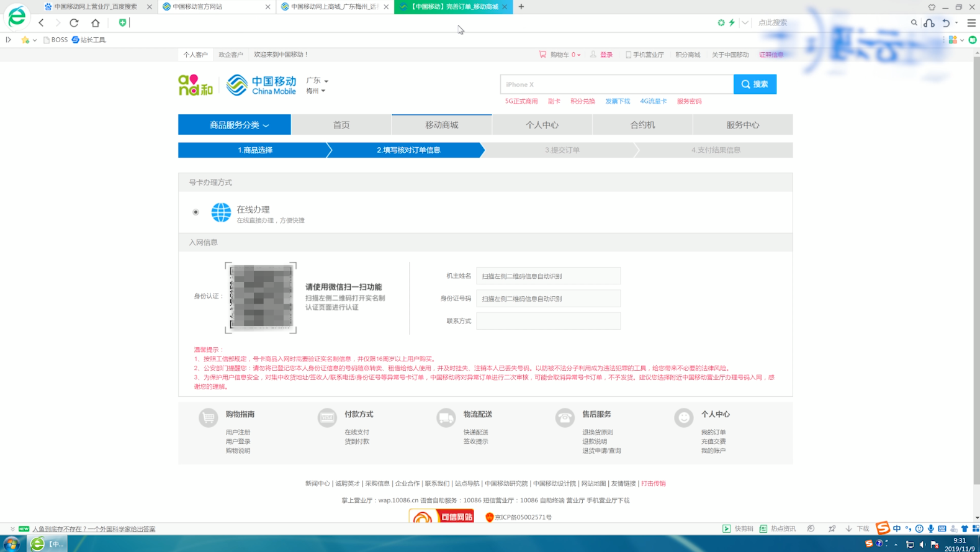This screenshot has height=552, width=980.
Task: Click the 售后服务 phone icon
Action: click(x=565, y=418)
